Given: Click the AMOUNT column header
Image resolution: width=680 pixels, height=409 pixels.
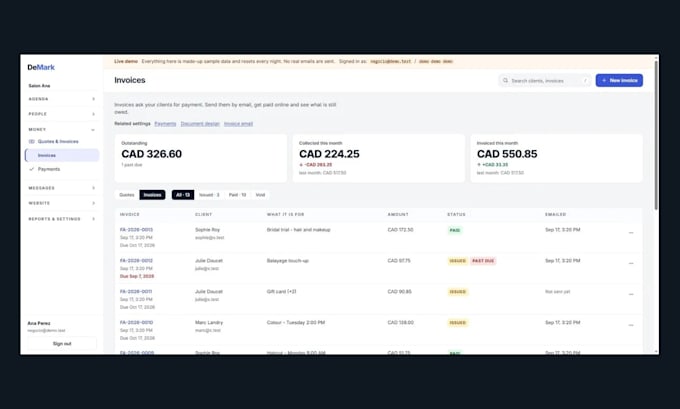Looking at the screenshot, I should (x=398, y=214).
